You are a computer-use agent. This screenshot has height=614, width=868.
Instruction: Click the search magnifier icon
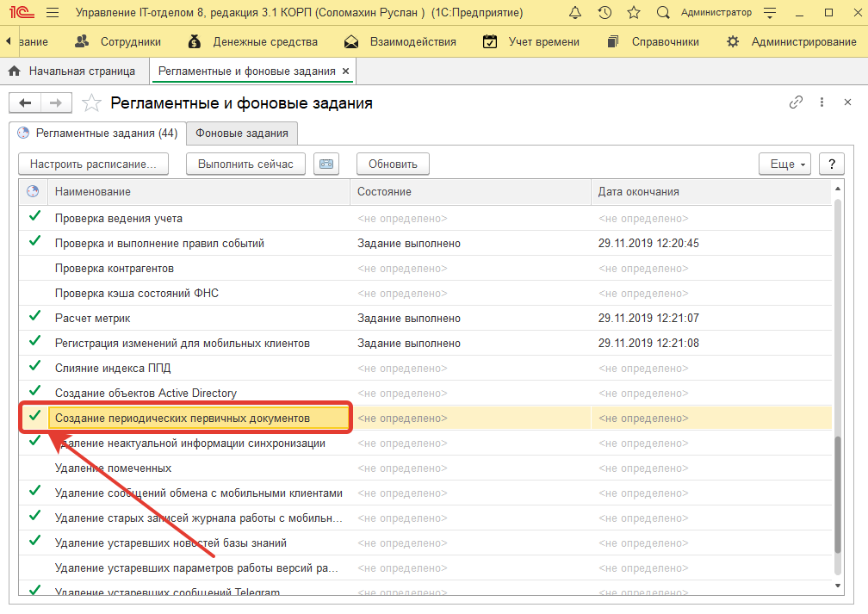(x=662, y=13)
